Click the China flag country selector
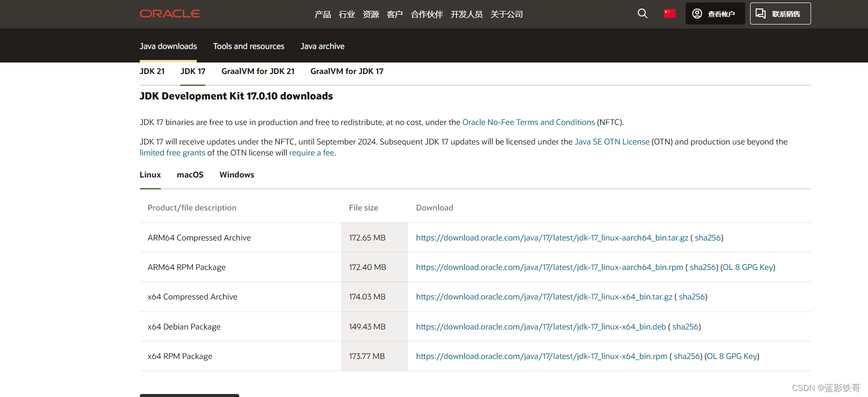This screenshot has width=868, height=397. tap(670, 13)
